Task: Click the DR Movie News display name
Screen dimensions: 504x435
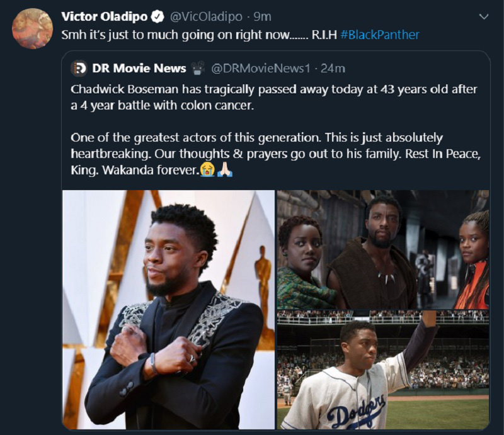Action: tap(139, 68)
